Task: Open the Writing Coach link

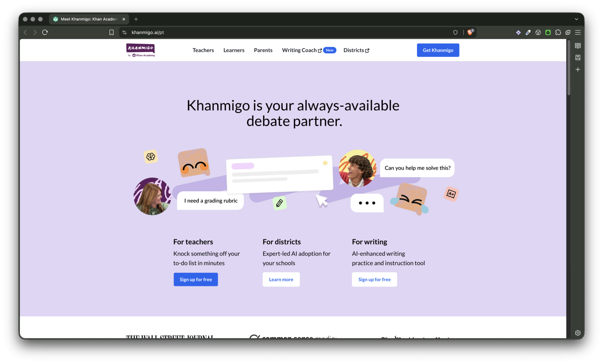Action: 302,50
